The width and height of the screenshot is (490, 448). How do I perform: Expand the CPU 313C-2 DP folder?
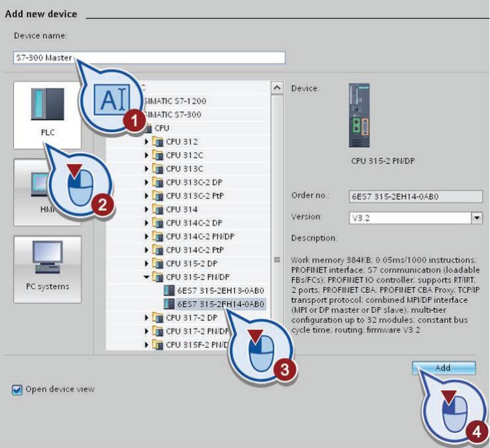(146, 182)
